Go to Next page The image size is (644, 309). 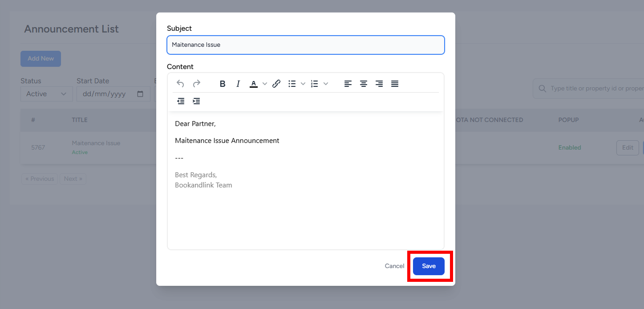coord(73,179)
